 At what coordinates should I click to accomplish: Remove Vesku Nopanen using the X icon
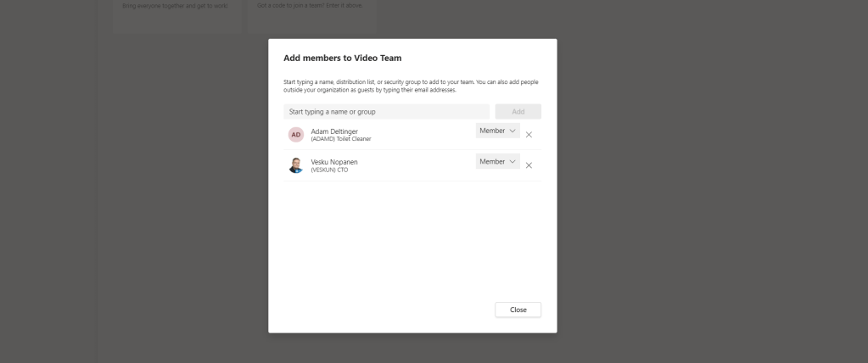pos(529,165)
